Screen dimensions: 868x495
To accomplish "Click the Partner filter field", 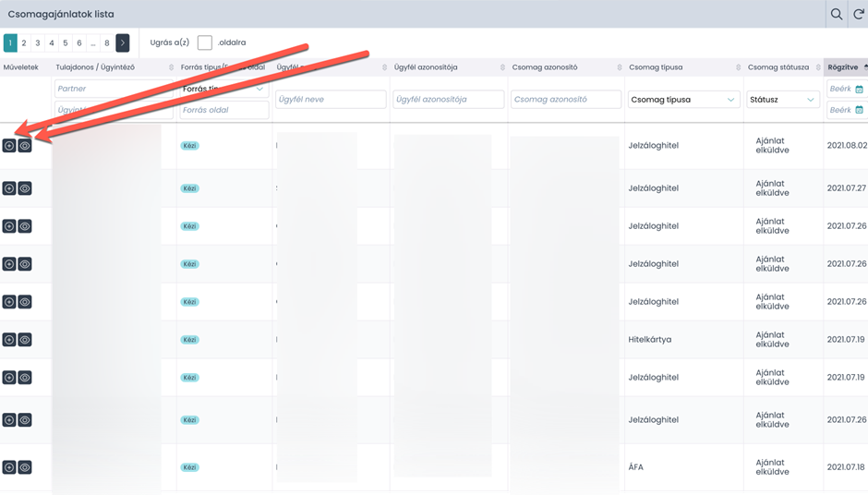I will [114, 89].
